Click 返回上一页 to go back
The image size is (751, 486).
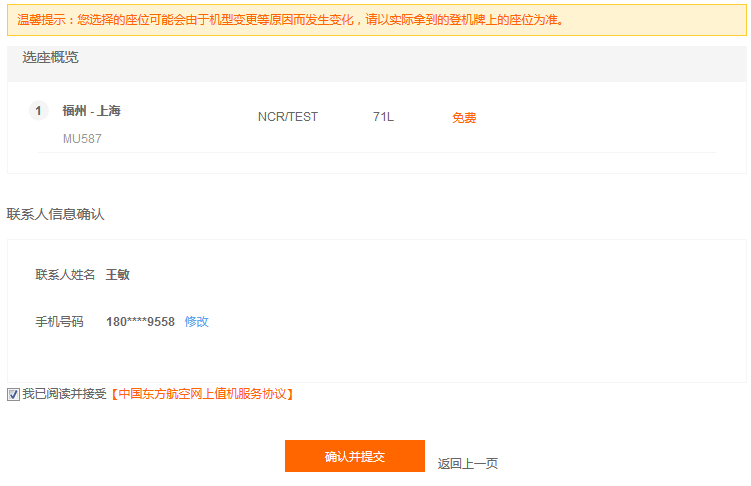tap(467, 463)
